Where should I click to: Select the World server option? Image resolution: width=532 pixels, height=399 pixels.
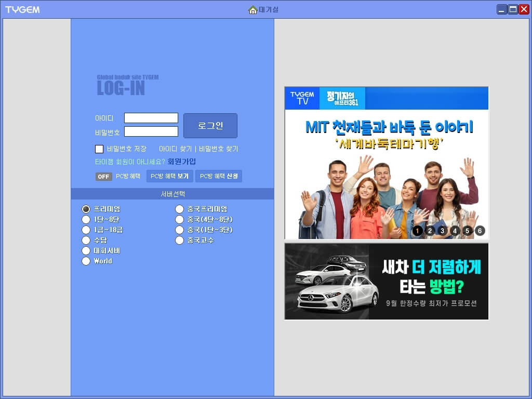click(x=86, y=261)
